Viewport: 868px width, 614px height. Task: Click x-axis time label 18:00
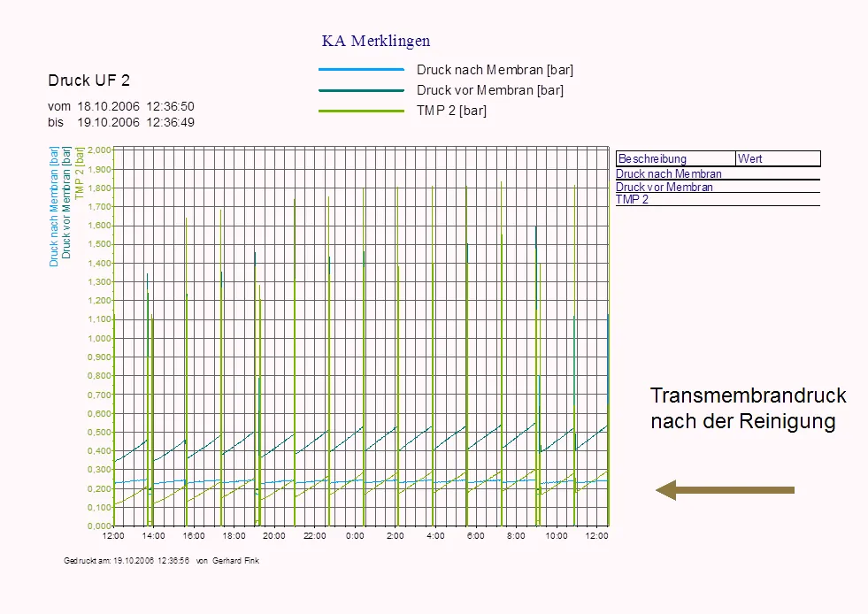coord(234,536)
